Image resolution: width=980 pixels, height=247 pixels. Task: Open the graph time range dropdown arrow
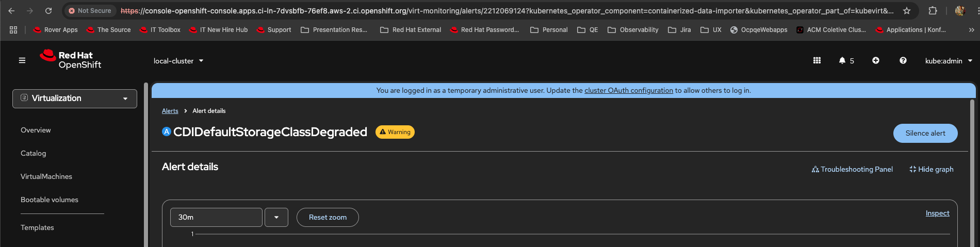(276, 217)
